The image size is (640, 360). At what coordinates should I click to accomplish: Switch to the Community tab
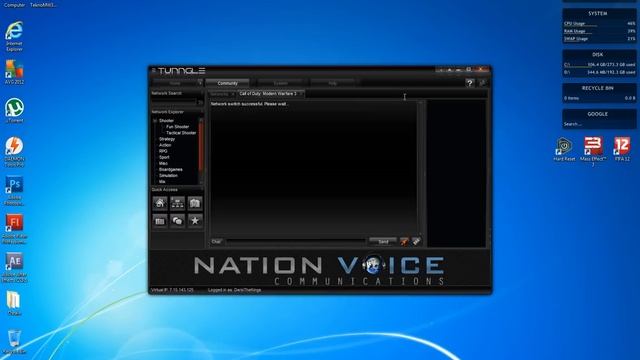pyautogui.click(x=227, y=83)
